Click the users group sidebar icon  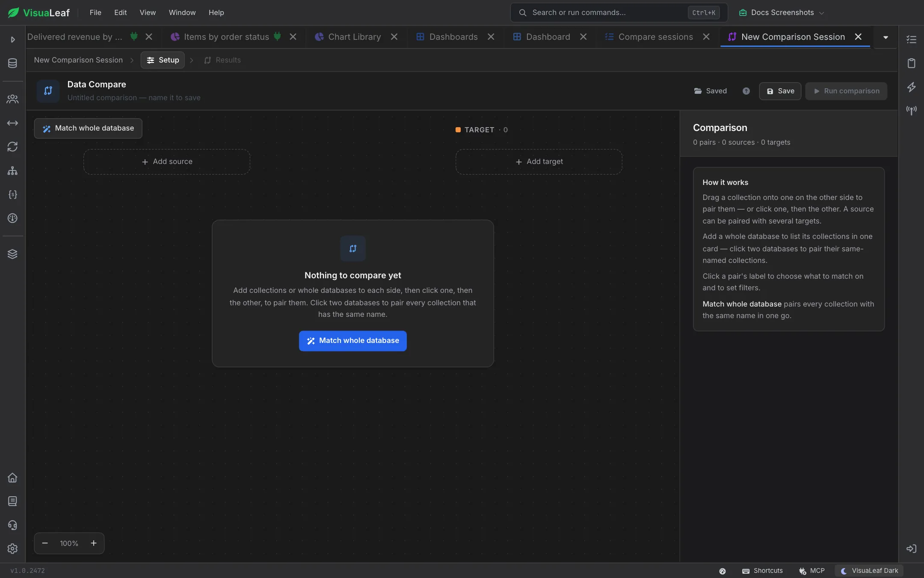pos(12,99)
